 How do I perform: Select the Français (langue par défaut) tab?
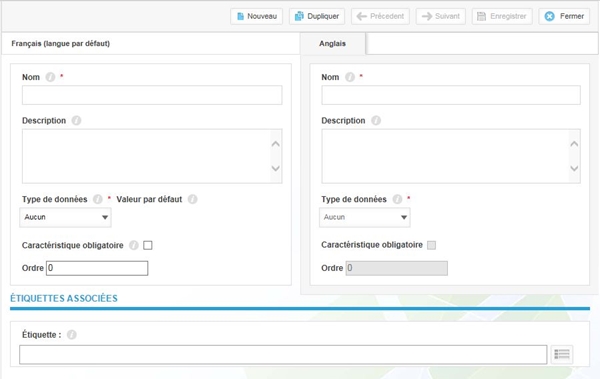60,44
